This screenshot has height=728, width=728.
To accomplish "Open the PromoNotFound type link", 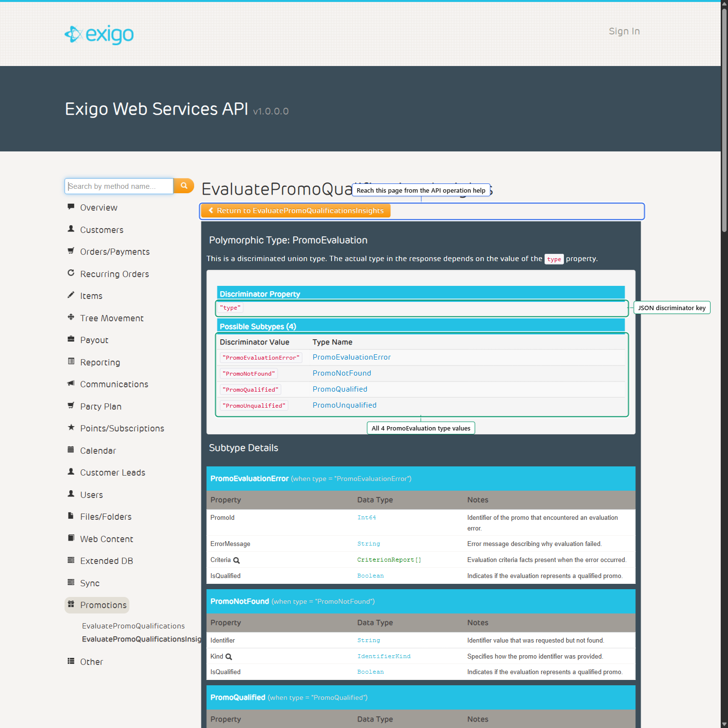I will [342, 373].
